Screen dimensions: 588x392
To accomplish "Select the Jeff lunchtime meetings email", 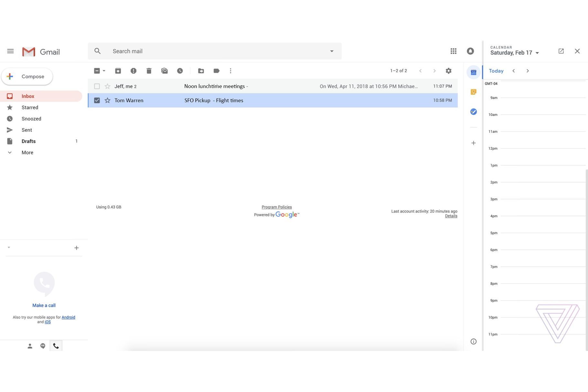I will (x=97, y=86).
